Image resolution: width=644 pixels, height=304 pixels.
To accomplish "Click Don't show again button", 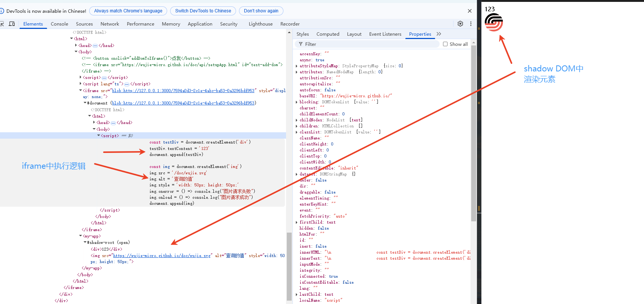I will (x=261, y=11).
